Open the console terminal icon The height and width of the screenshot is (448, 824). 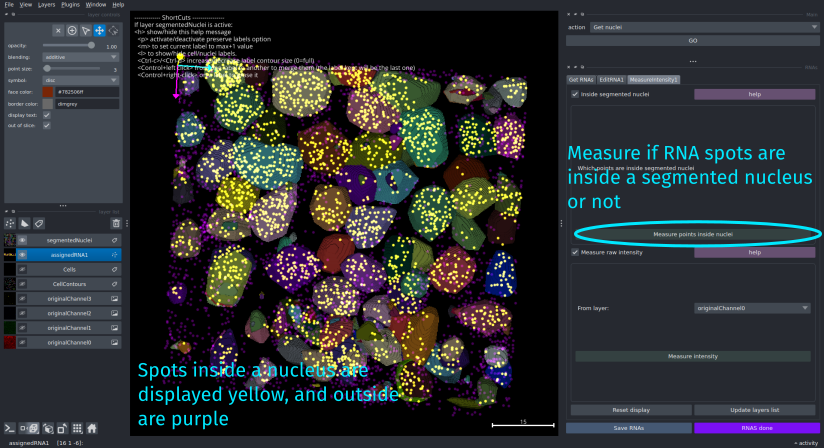9,428
